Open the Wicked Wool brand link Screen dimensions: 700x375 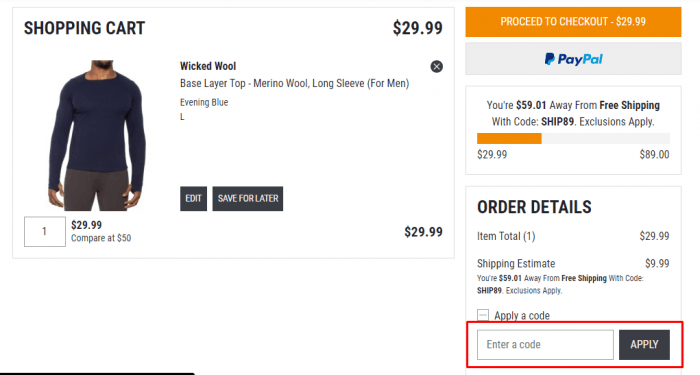[x=208, y=66]
